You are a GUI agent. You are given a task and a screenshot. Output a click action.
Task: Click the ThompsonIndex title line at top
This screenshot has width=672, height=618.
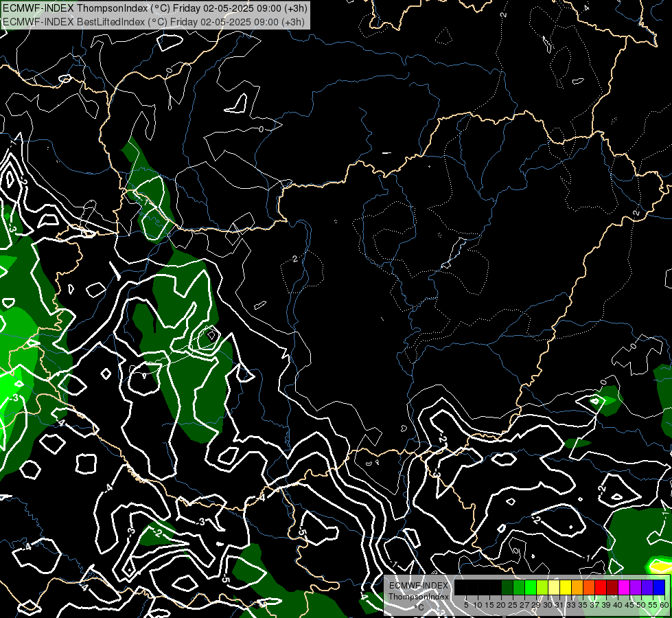point(155,8)
